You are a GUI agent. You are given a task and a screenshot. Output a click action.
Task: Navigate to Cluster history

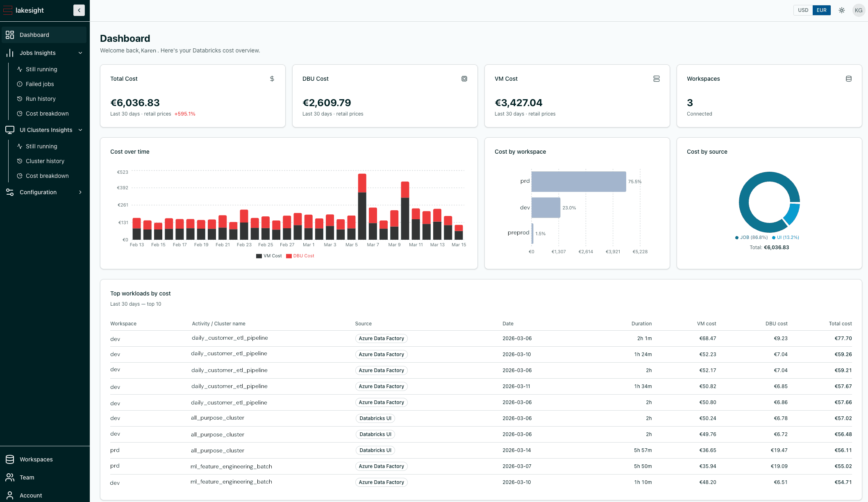[x=45, y=161]
